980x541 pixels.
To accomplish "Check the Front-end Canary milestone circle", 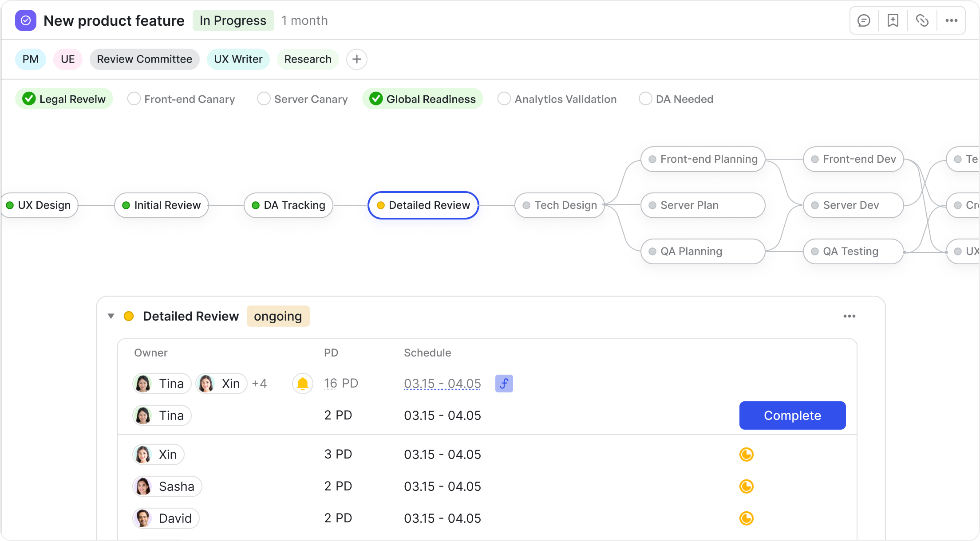I will (134, 98).
